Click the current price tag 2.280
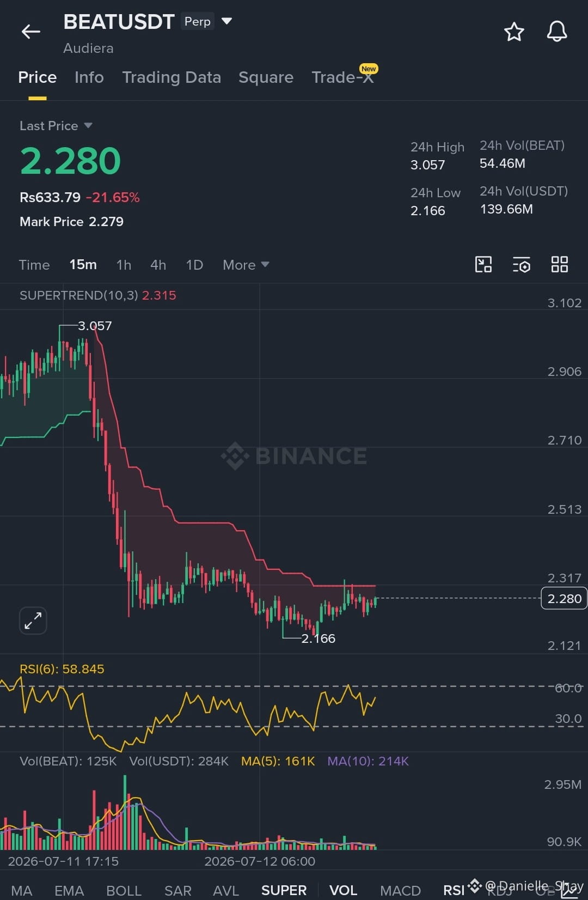Screen dimensions: 588x900 point(564,598)
